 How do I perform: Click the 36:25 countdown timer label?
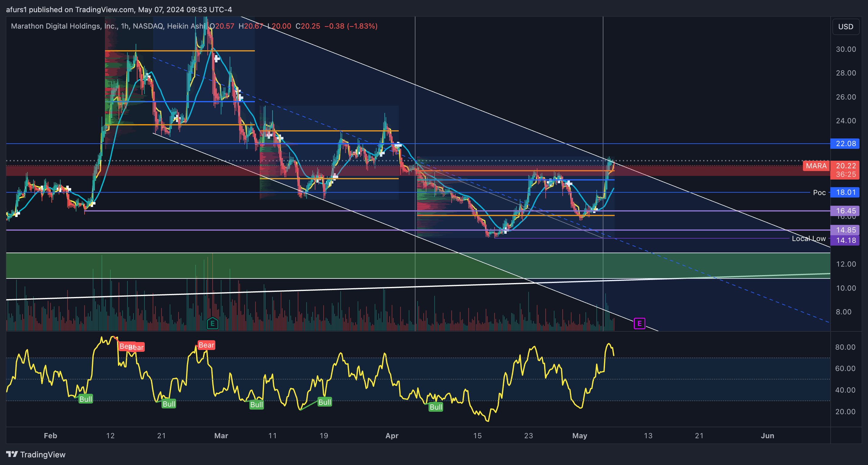pyautogui.click(x=845, y=174)
